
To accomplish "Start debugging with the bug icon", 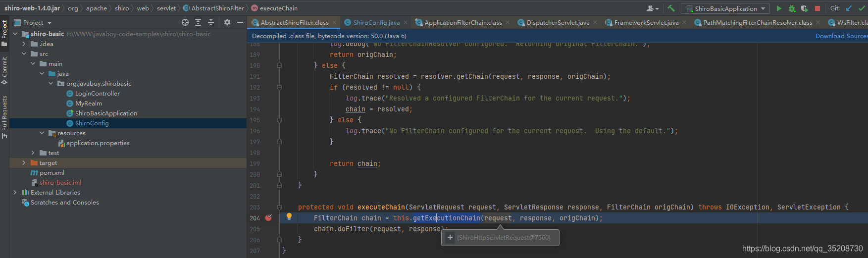I will [x=792, y=8].
